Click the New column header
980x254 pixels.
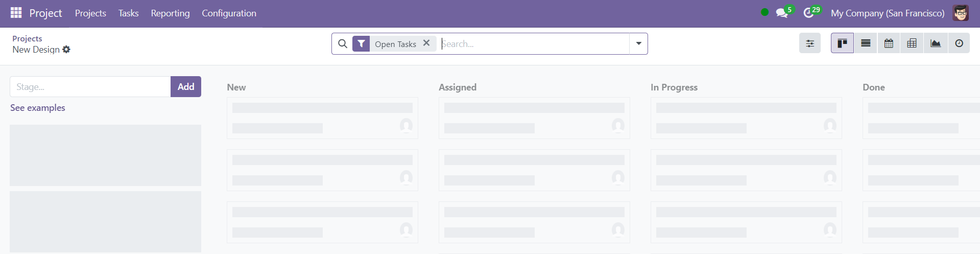tap(236, 87)
